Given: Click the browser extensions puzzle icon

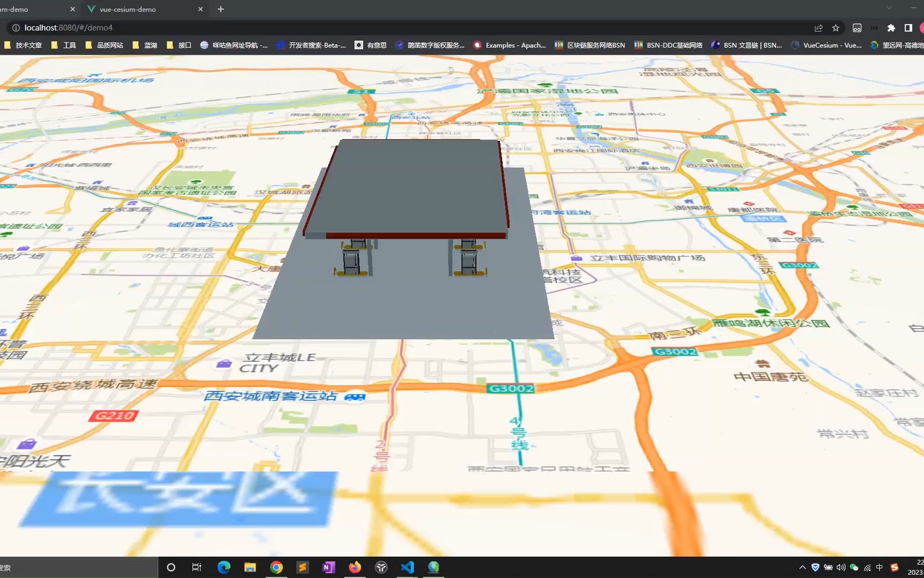Looking at the screenshot, I should 891,27.
